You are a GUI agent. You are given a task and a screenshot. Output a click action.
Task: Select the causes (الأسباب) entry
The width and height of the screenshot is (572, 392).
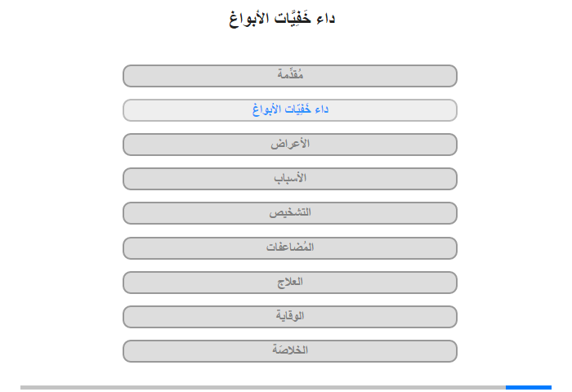pyautogui.click(x=289, y=179)
